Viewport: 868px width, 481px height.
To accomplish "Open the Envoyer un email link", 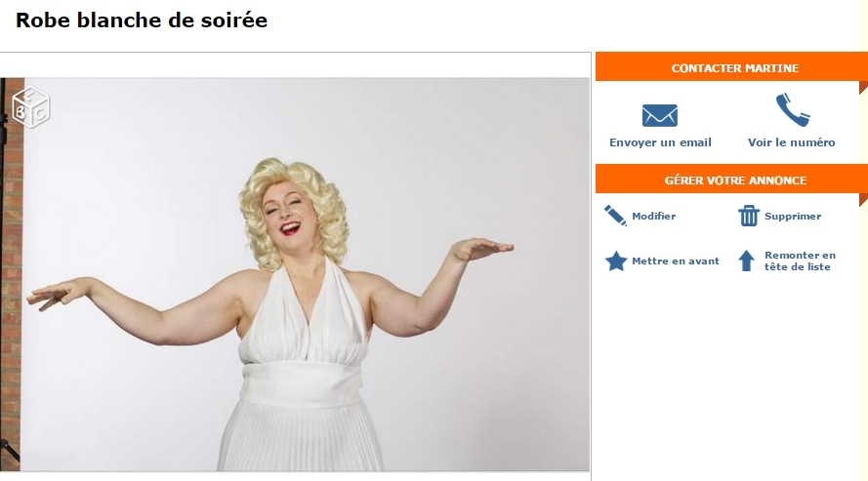I will click(x=660, y=142).
